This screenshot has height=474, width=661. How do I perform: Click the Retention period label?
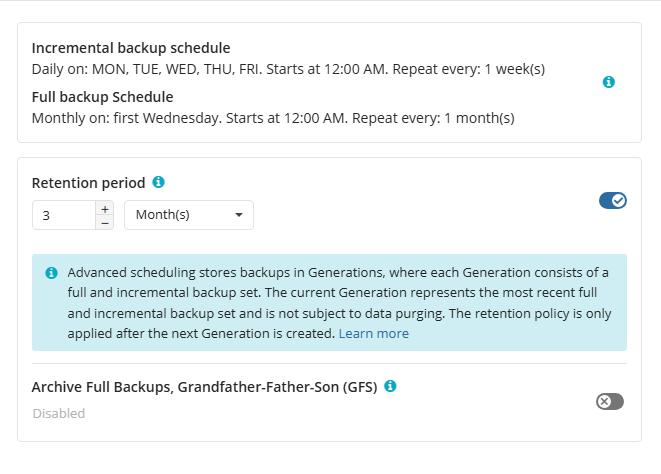coord(88,183)
